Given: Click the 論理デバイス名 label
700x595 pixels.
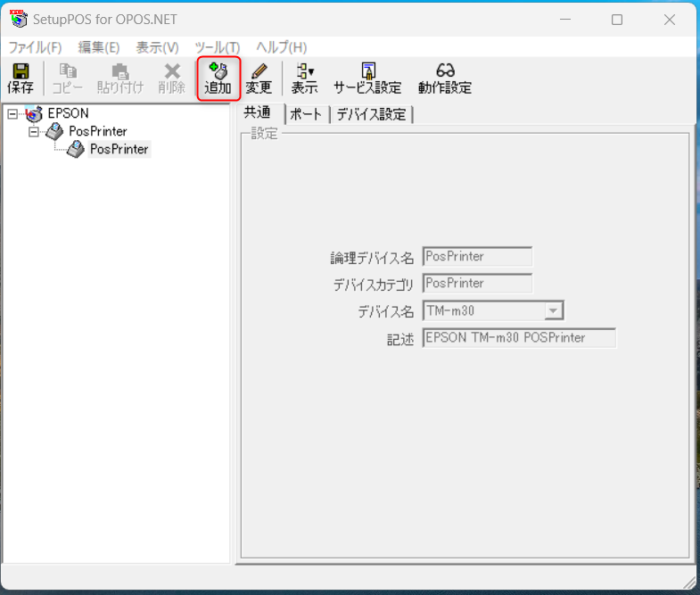Looking at the screenshot, I should point(372,258).
